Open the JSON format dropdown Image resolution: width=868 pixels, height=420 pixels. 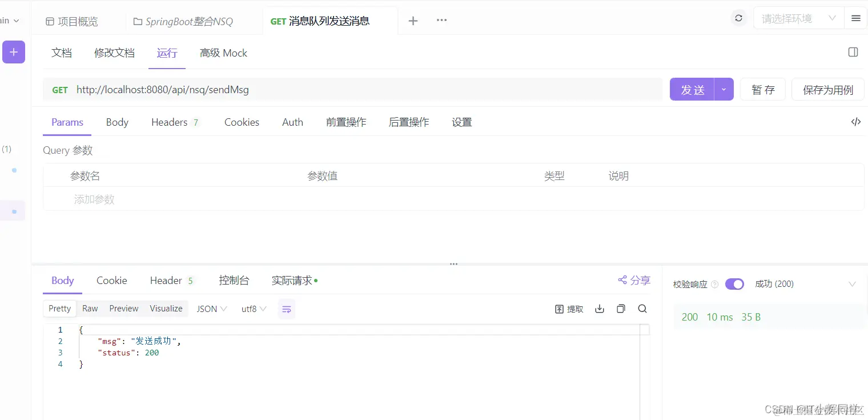(x=210, y=309)
